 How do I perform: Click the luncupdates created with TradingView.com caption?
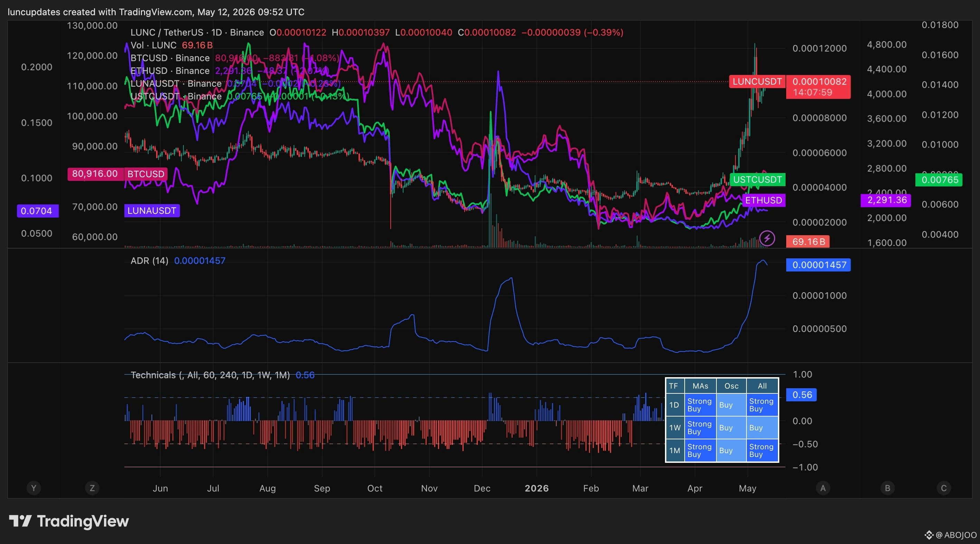(156, 12)
